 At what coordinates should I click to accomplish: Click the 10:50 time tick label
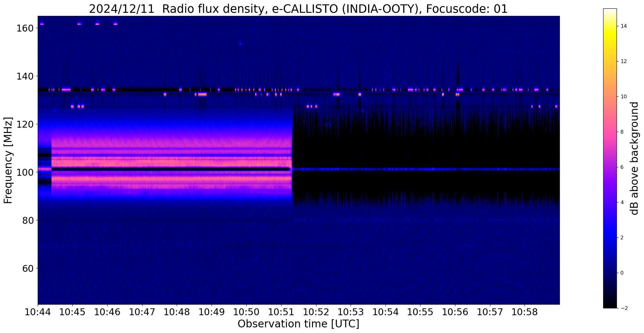point(247,312)
